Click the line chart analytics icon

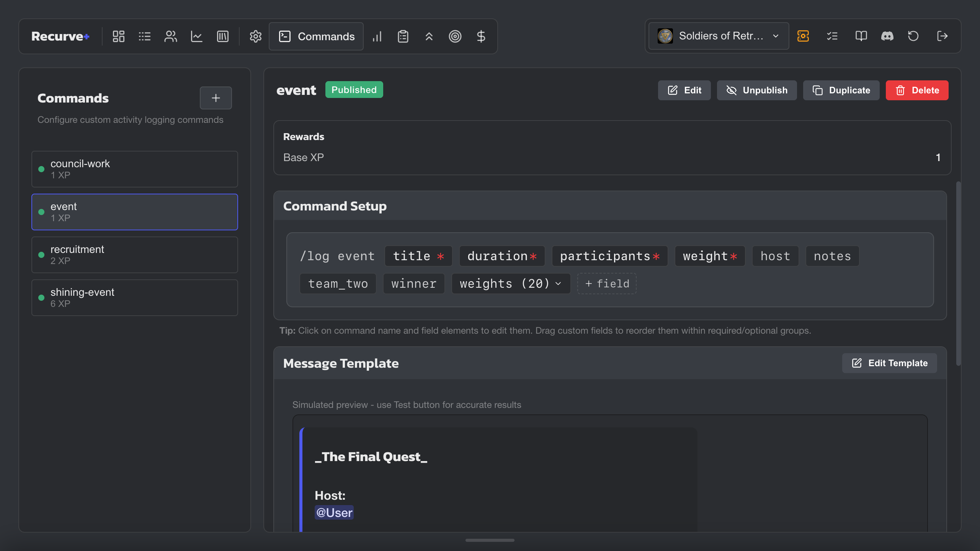point(196,36)
